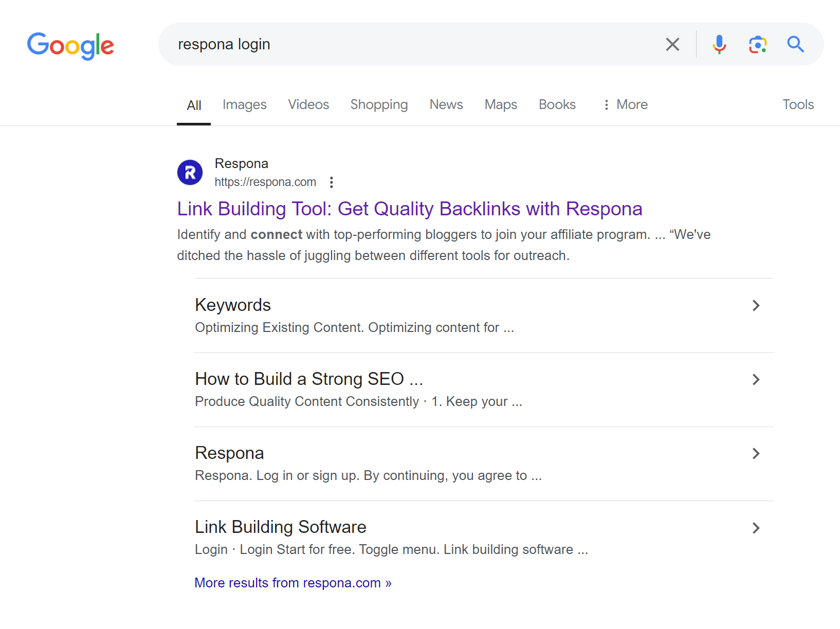
Task: Click the chevron on the Respona sitelink row
Action: (756, 453)
